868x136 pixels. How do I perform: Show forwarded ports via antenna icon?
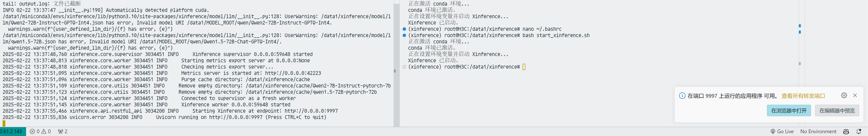[61, 132]
